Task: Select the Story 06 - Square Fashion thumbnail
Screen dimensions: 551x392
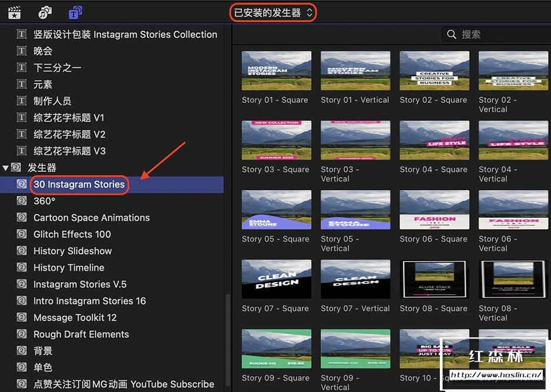Action: (435, 210)
